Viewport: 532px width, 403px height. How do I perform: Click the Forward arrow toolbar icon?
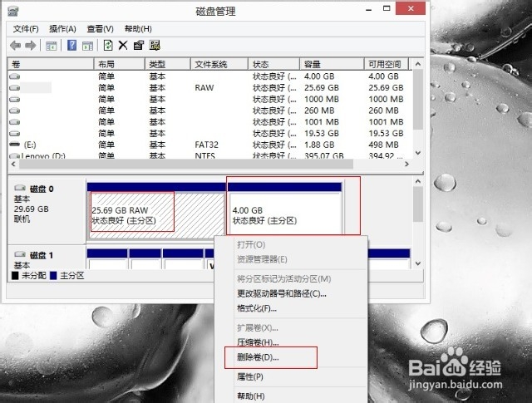[x=31, y=45]
